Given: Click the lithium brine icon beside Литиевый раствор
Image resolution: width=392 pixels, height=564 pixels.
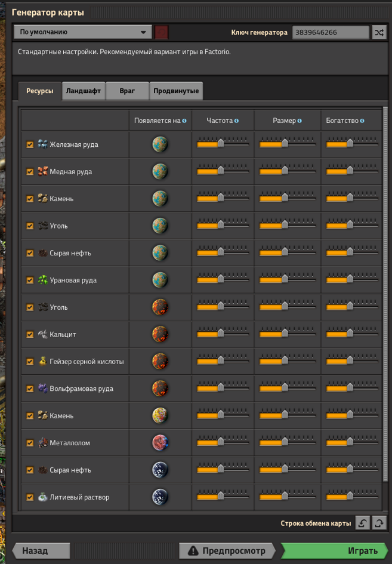Looking at the screenshot, I should 43,497.
